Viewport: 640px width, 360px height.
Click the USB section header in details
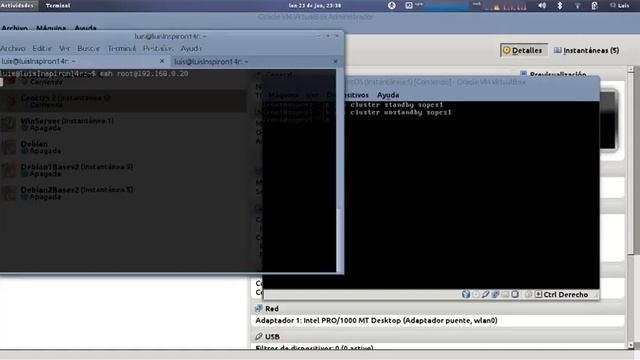click(x=438, y=336)
